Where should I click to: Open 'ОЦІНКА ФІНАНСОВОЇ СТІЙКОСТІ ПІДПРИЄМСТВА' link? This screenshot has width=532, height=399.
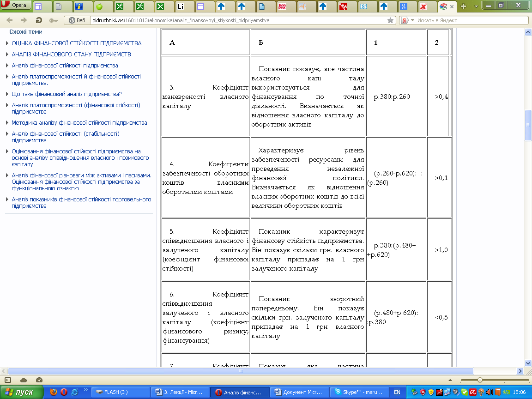[x=76, y=43]
